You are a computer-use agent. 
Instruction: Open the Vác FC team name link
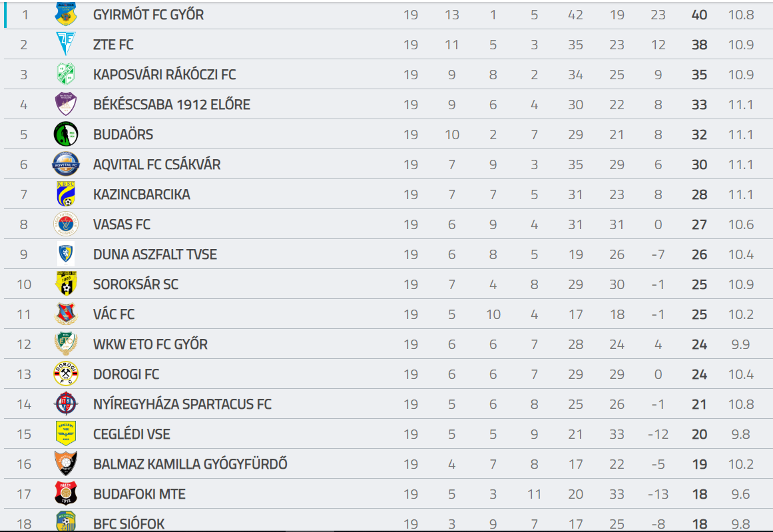coord(114,314)
